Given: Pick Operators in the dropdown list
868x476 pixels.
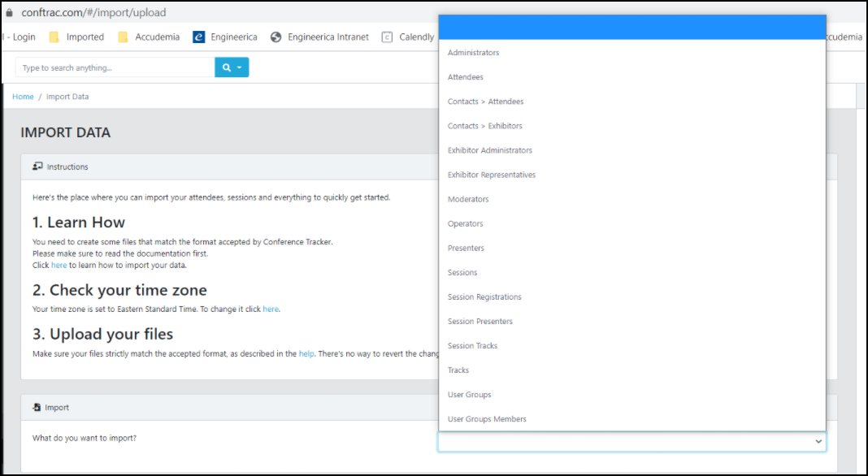Looking at the screenshot, I should 632,223.
